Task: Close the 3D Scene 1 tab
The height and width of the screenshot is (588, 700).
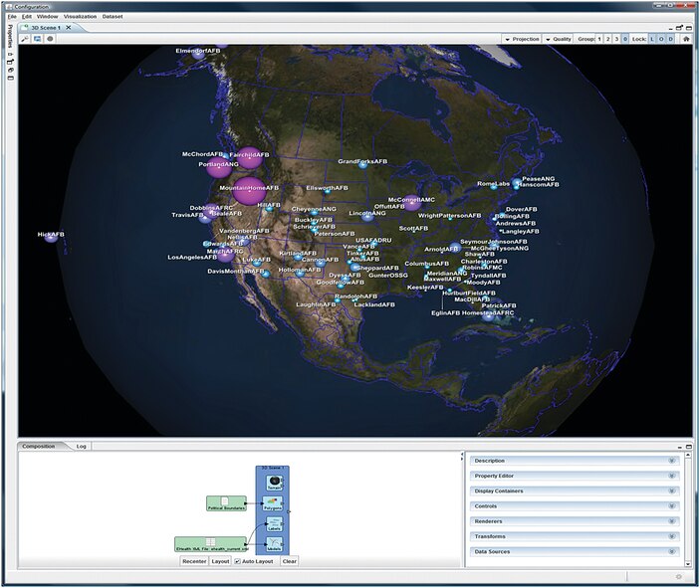Action: pyautogui.click(x=69, y=28)
